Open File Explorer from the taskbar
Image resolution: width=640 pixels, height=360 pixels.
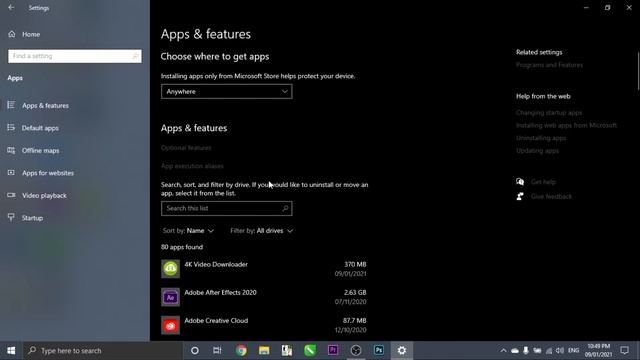(x=264, y=351)
